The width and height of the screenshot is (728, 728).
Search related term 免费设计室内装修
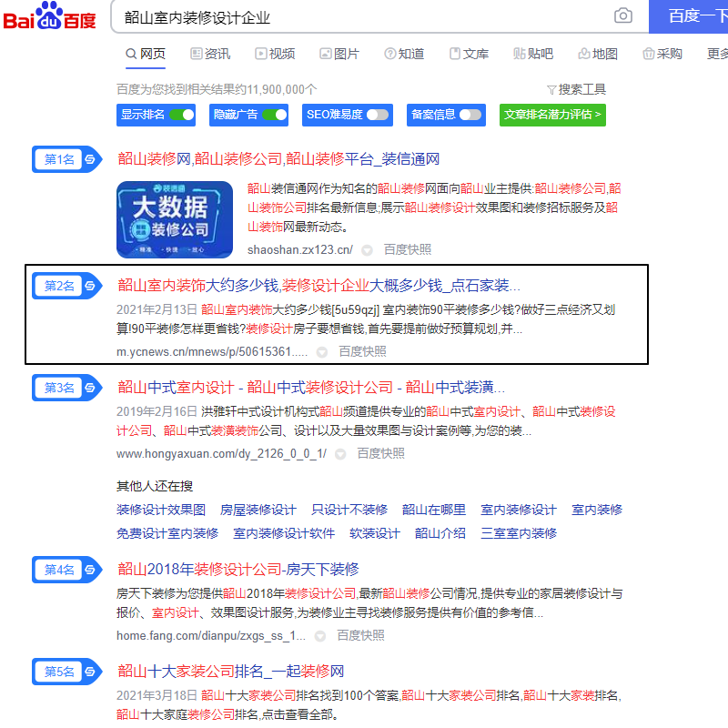pyautogui.click(x=167, y=533)
